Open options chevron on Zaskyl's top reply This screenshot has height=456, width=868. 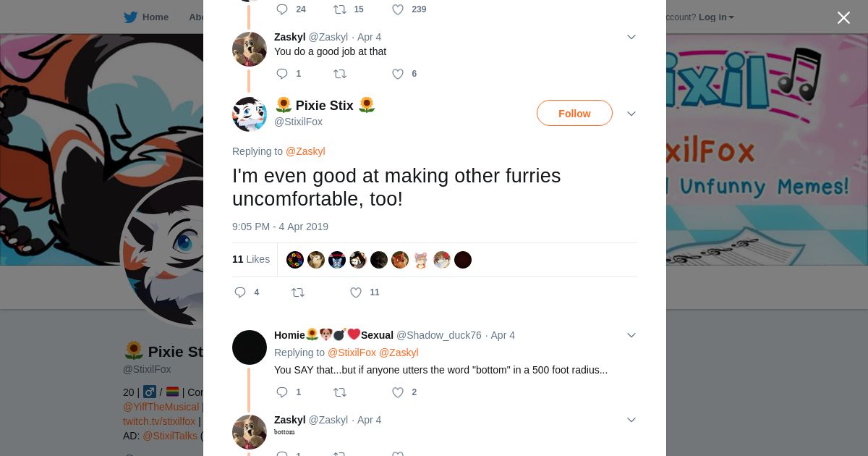coord(631,37)
